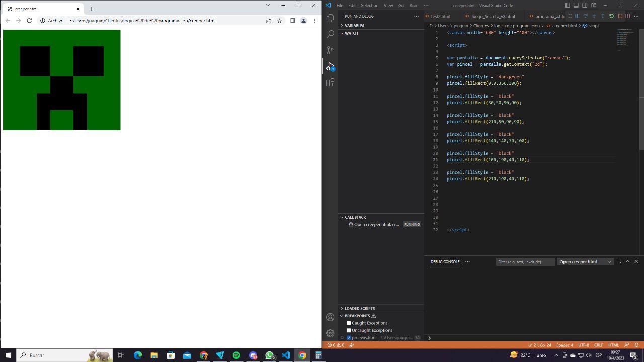The height and width of the screenshot is (362, 644).
Task: Change encoding via UTF-8 status item
Action: click(x=584, y=345)
